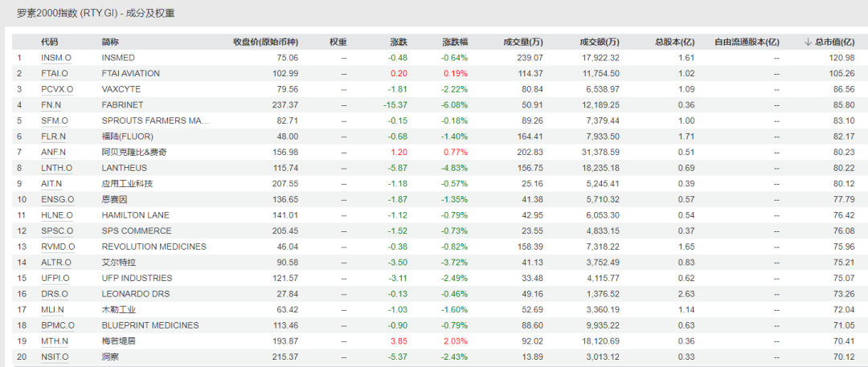Open stock code BPMC.O
868x367 pixels.
58,325
